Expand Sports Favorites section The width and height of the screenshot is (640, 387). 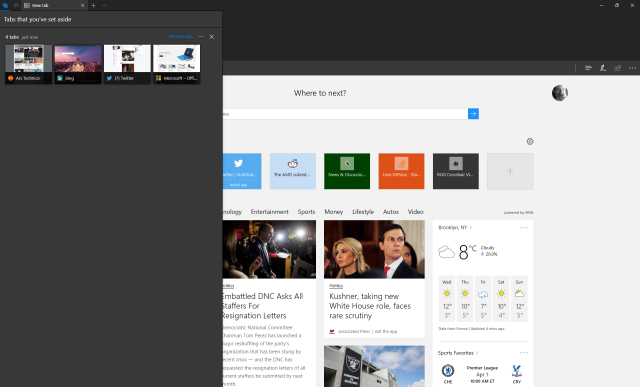point(458,353)
